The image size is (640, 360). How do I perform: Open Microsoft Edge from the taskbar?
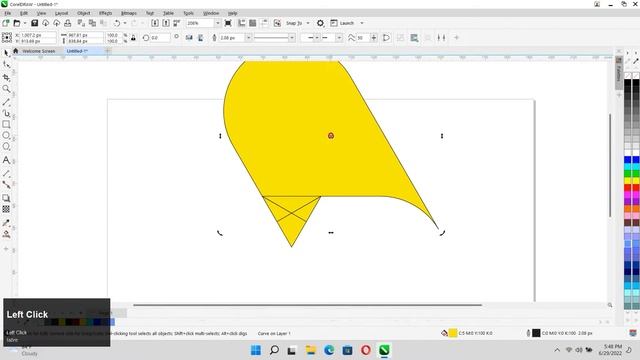pyautogui.click(x=329, y=350)
